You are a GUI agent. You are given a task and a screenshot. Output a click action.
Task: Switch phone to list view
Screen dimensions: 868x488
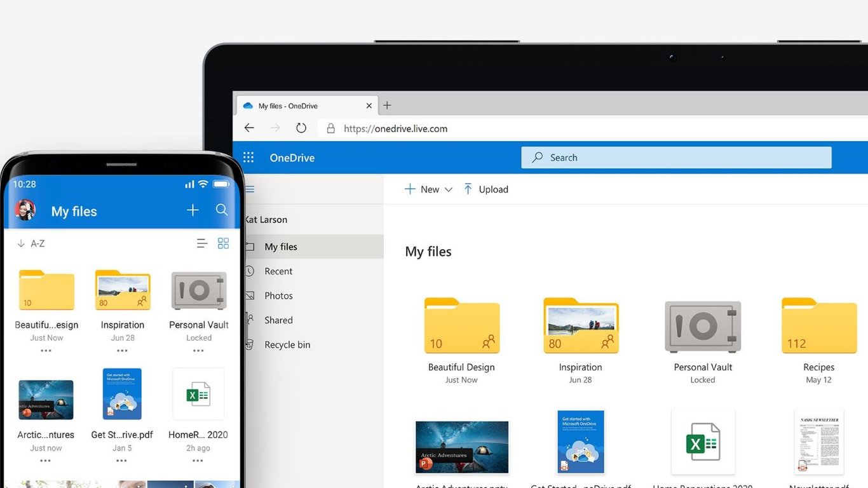pos(202,243)
